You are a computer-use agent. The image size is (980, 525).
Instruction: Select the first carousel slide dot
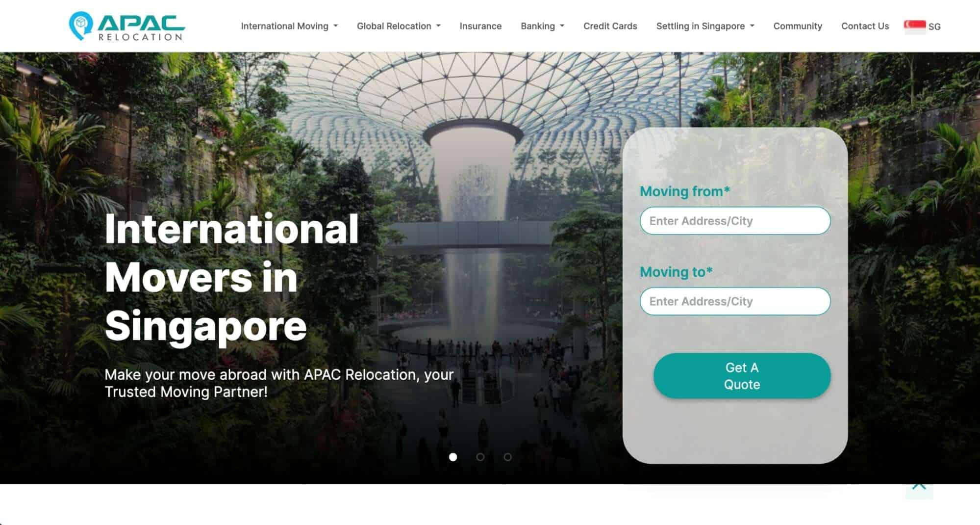[453, 457]
